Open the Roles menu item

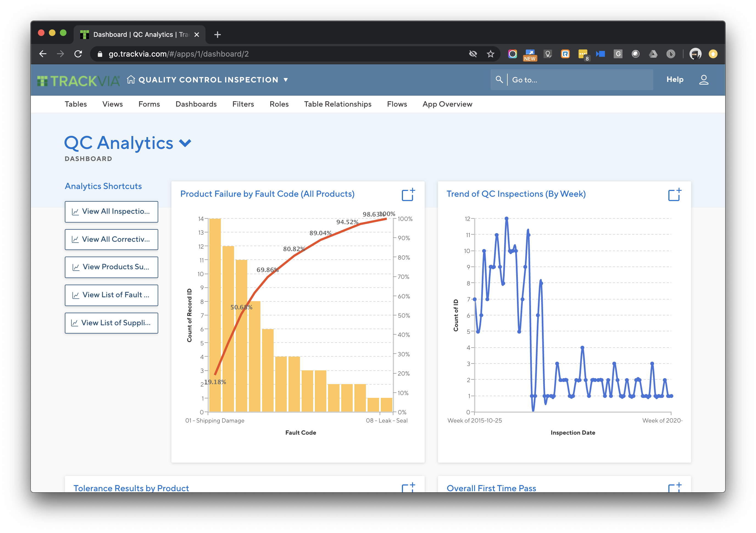point(279,104)
